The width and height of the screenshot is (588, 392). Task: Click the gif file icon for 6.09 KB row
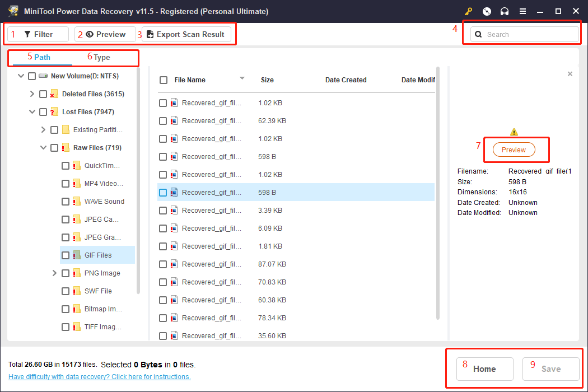[x=174, y=228]
